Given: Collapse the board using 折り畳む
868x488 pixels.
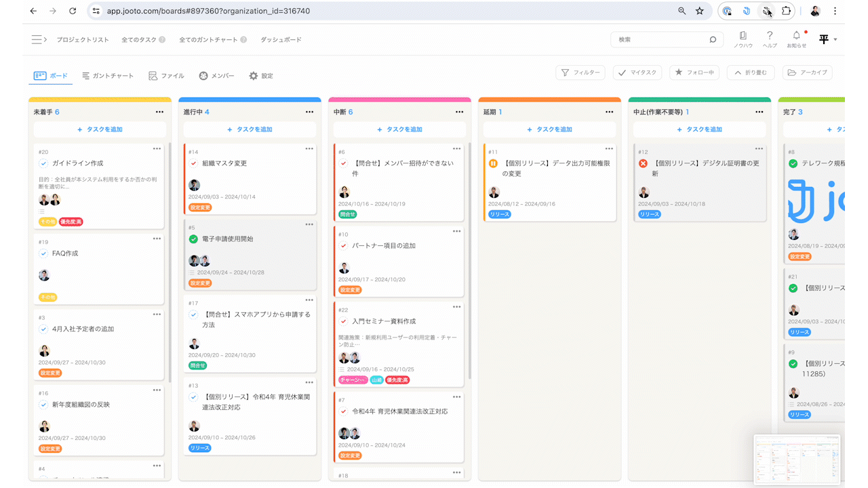Looking at the screenshot, I should click(x=751, y=73).
